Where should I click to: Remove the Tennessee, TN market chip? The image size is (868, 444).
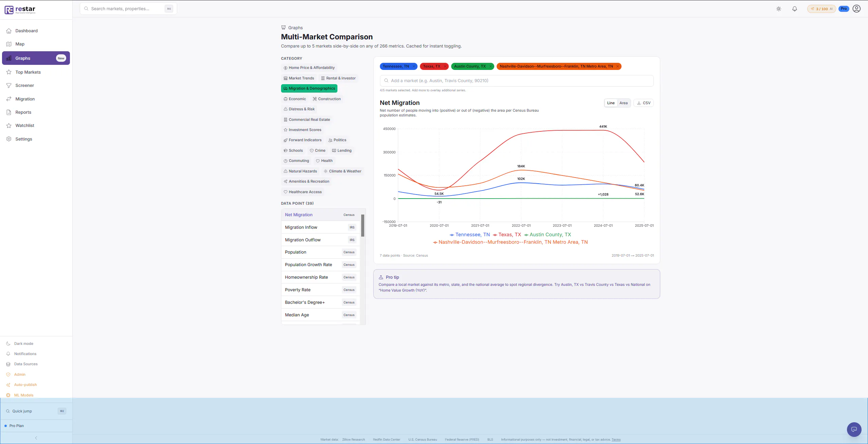[x=414, y=67]
